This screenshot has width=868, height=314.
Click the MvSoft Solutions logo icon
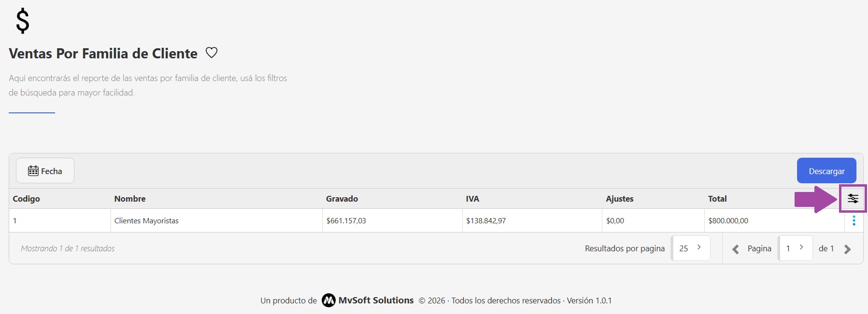tap(328, 300)
